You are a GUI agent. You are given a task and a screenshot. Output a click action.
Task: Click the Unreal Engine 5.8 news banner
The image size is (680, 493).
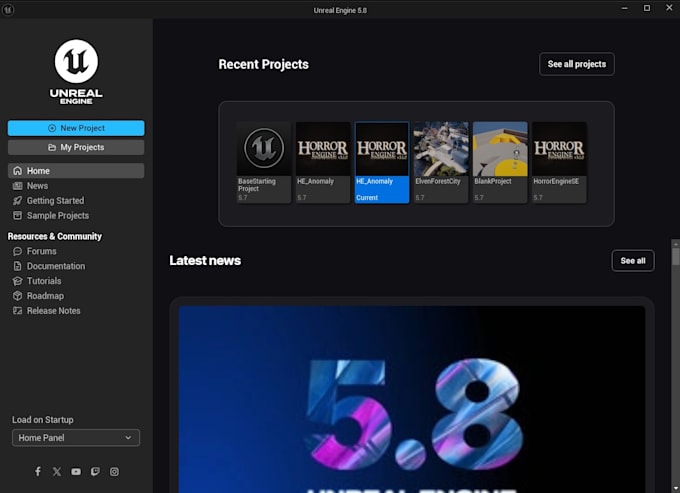(x=412, y=399)
